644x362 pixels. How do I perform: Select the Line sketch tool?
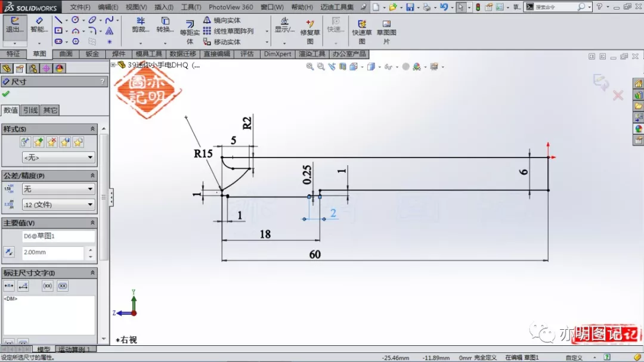(58, 20)
